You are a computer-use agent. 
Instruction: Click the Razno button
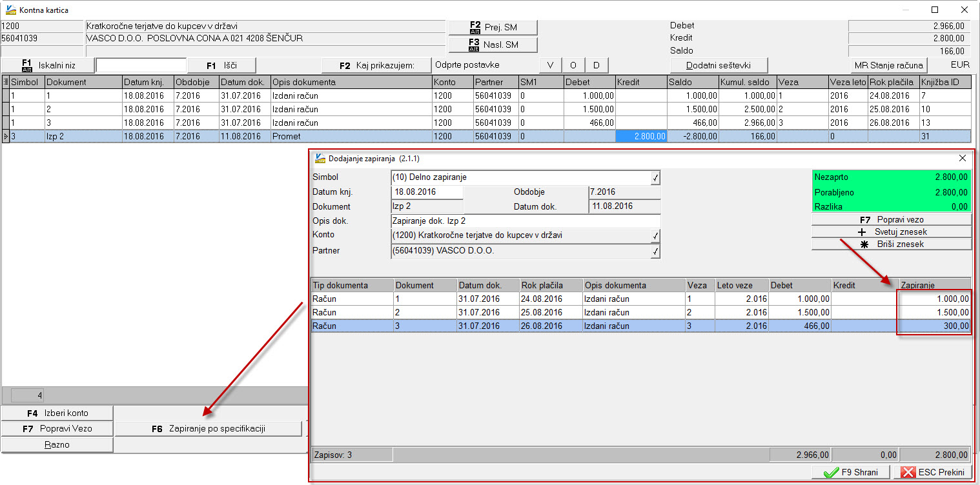pos(57,444)
